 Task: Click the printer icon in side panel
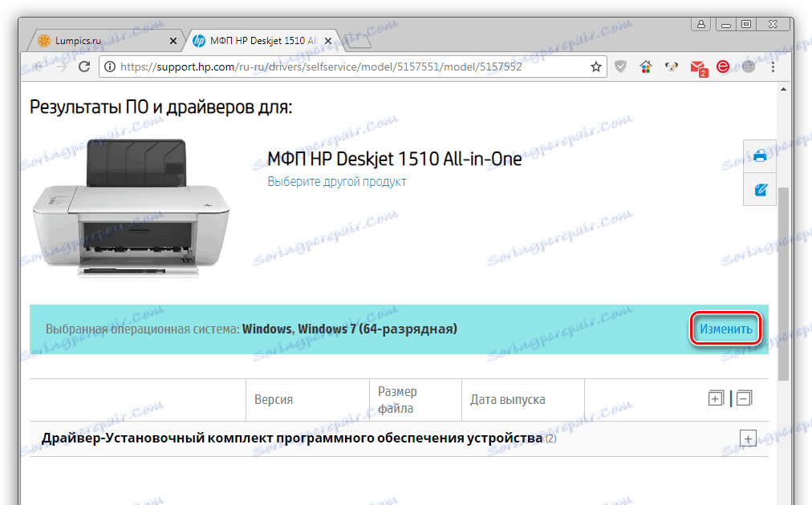pyautogui.click(x=760, y=156)
